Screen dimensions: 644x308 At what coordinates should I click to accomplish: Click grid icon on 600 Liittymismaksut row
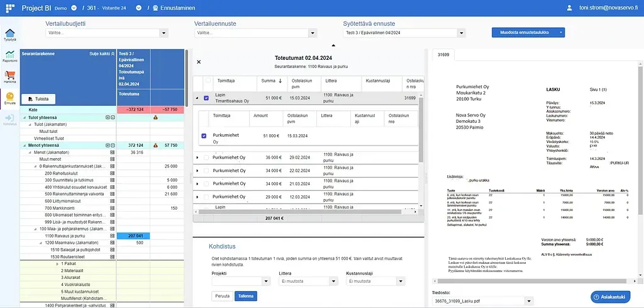113,201
